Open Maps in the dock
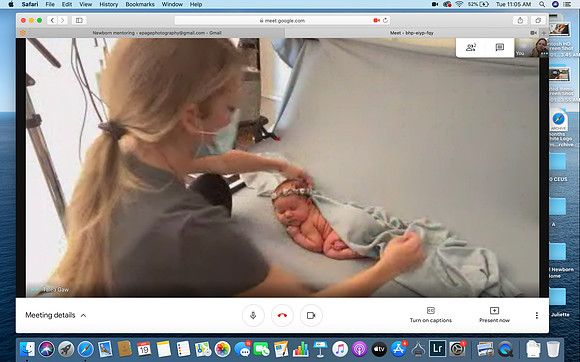Viewport: 580px width, 362px height. point(203,349)
